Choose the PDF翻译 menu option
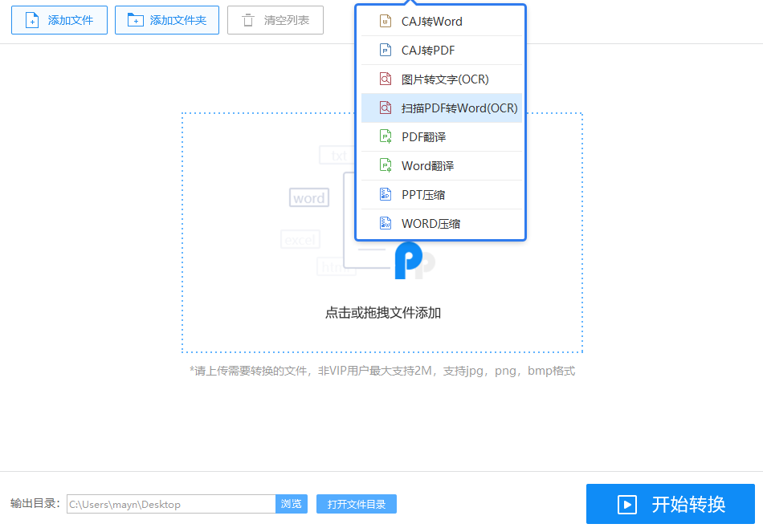The height and width of the screenshot is (532, 763). (x=424, y=137)
